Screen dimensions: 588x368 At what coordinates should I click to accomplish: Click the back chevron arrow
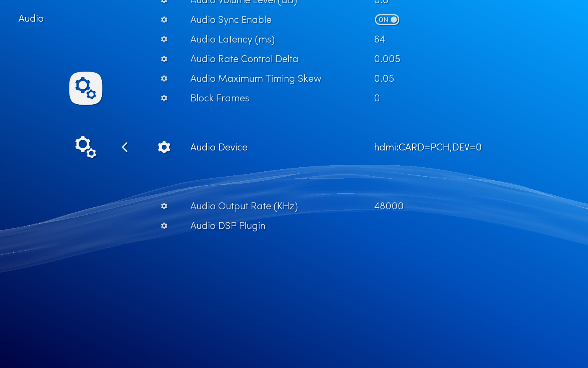(125, 147)
